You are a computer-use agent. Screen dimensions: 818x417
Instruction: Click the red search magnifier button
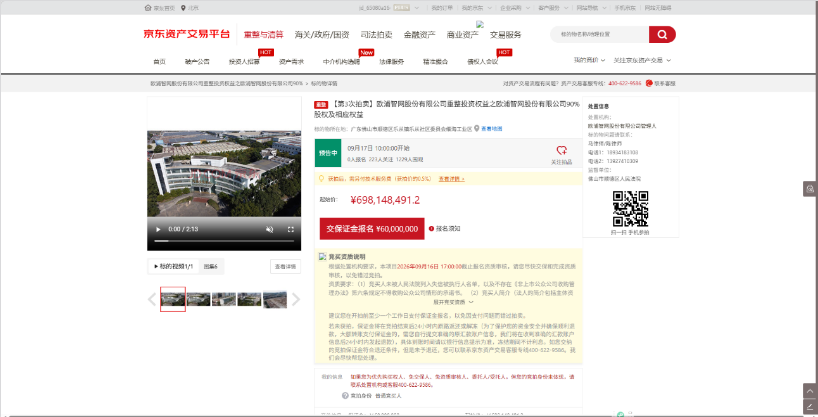click(x=662, y=34)
